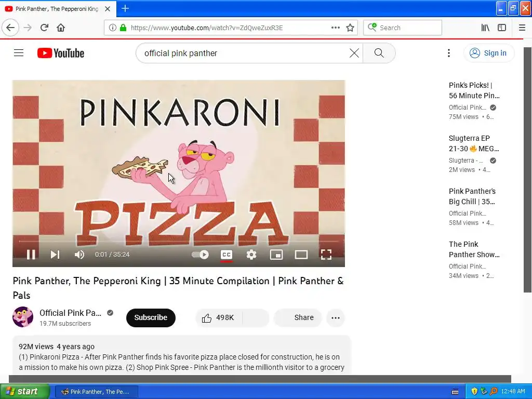Enable miniplayer mode

pyautogui.click(x=276, y=255)
